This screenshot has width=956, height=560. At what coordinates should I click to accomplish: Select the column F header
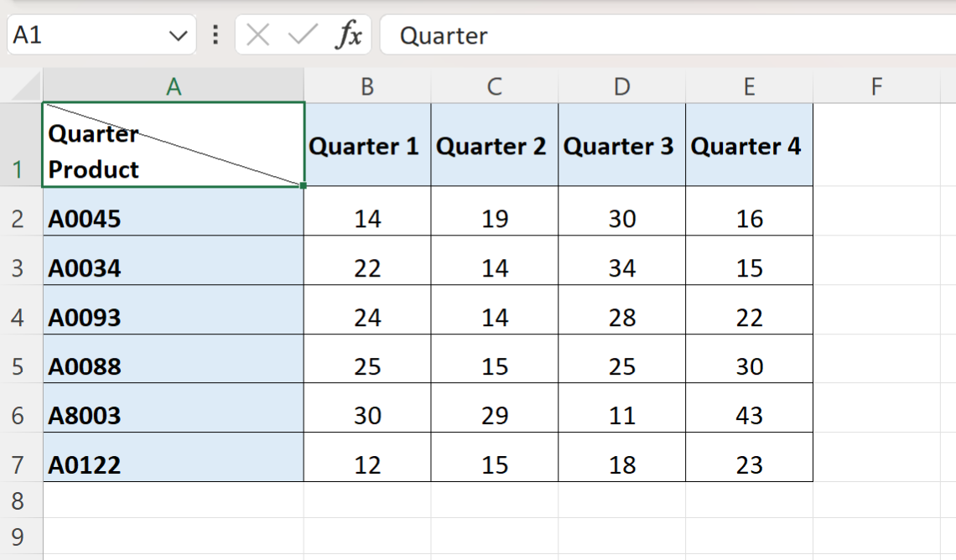876,86
